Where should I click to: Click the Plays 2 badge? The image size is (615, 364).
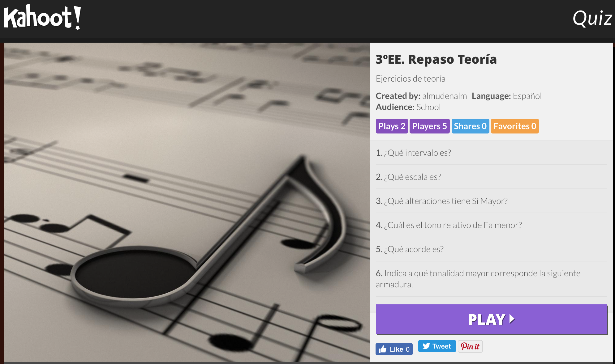tap(392, 126)
